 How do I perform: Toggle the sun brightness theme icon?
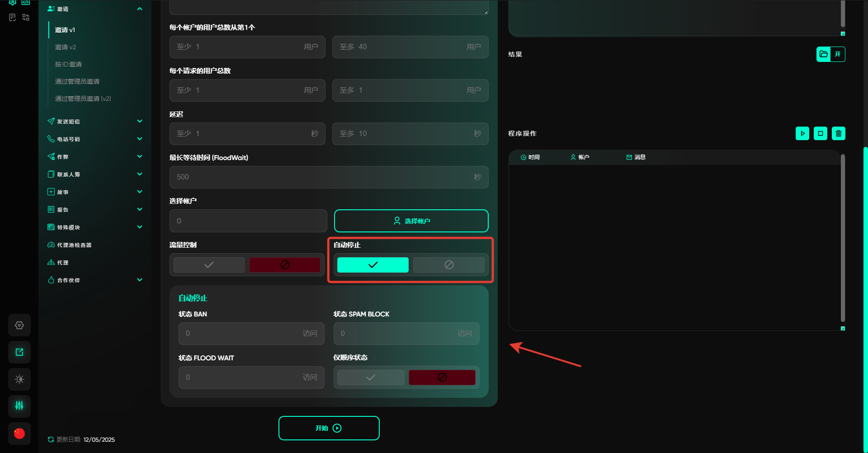[x=19, y=379]
